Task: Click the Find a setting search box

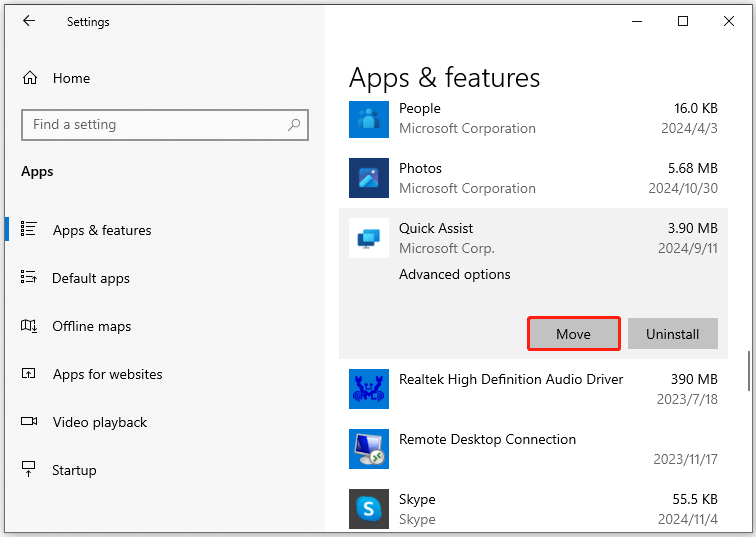Action: point(155,125)
